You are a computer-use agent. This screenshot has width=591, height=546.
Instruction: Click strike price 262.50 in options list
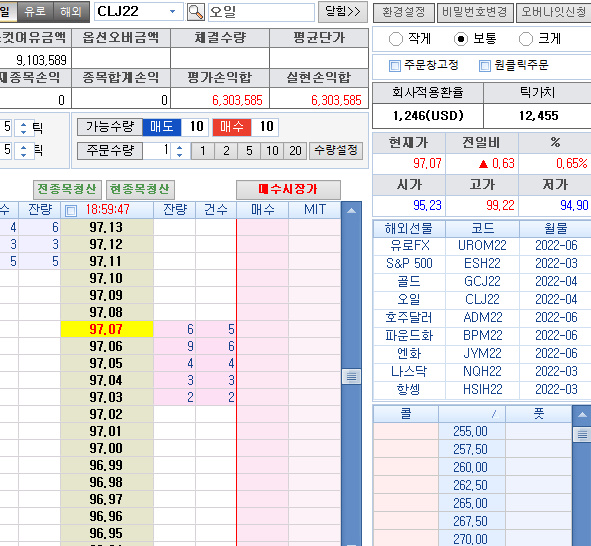point(472,485)
